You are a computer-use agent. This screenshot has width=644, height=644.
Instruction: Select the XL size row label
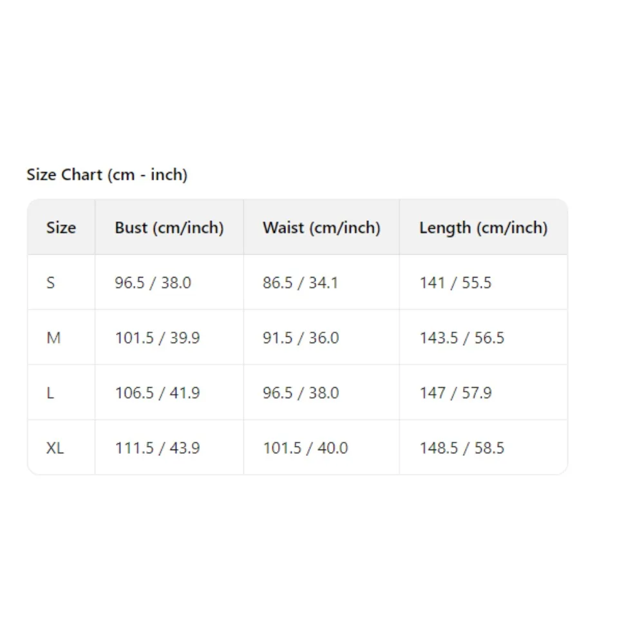(x=55, y=448)
